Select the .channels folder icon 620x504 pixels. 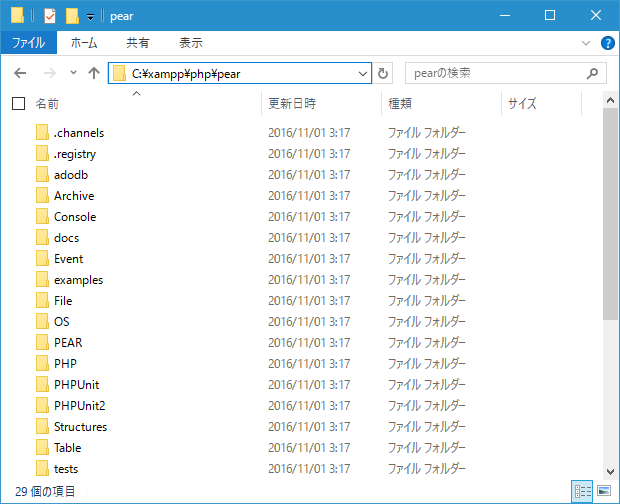click(42, 132)
